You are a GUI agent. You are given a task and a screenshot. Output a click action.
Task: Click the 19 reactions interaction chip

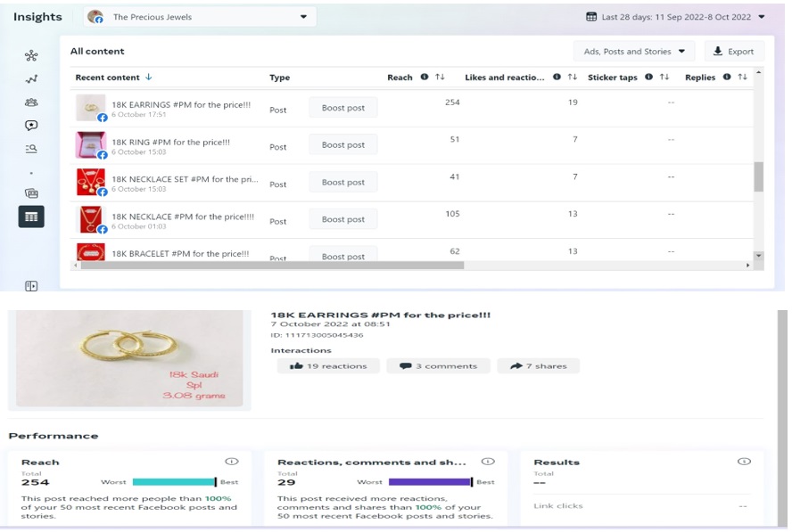coord(328,365)
